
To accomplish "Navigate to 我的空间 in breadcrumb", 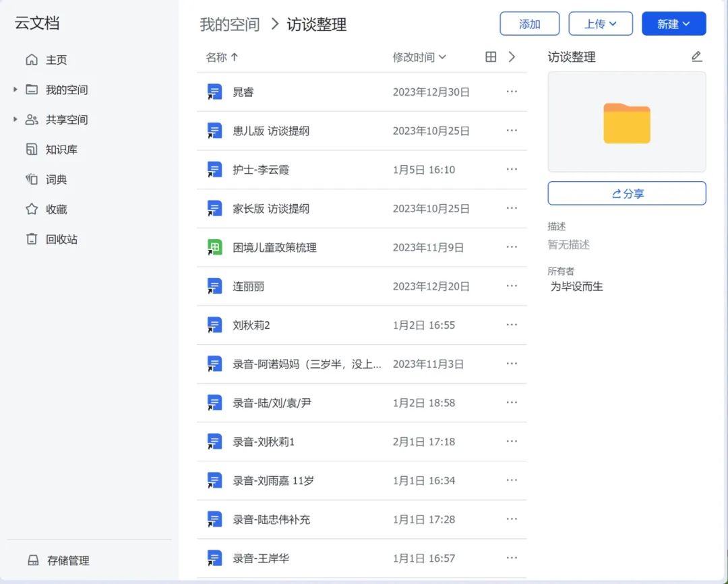I will [230, 25].
